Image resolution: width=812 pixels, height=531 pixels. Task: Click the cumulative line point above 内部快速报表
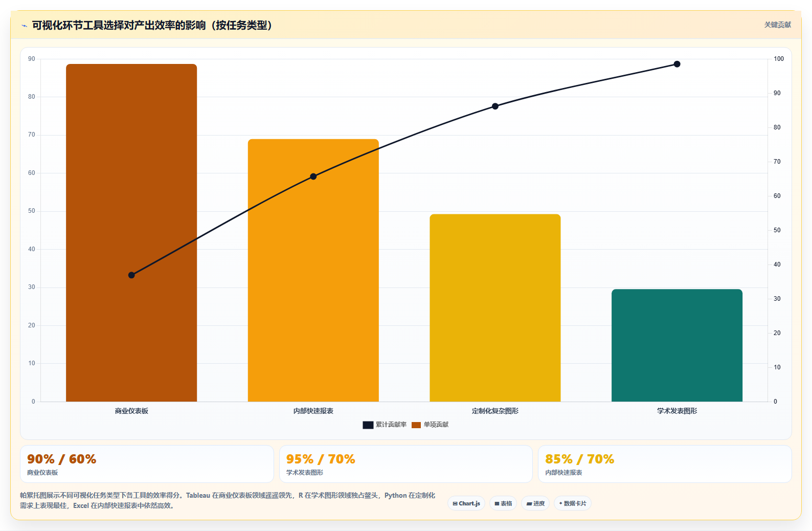click(313, 176)
